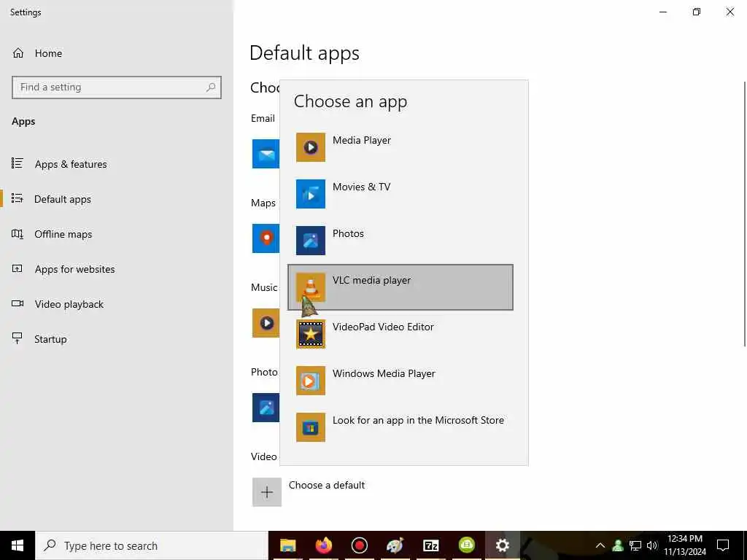Look for an app in the Microsoft Store
Image resolution: width=747 pixels, height=560 pixels.
400,427
